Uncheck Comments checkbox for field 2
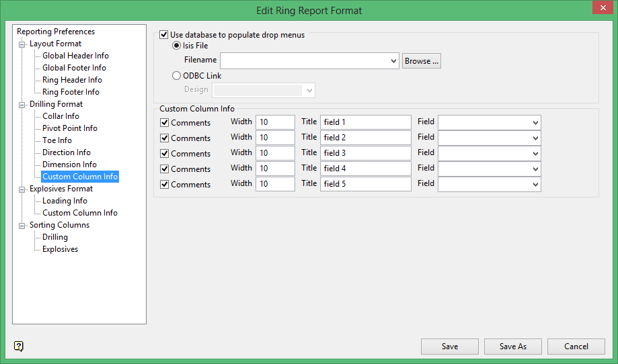Screen dimensions: 618x364 tap(164, 138)
